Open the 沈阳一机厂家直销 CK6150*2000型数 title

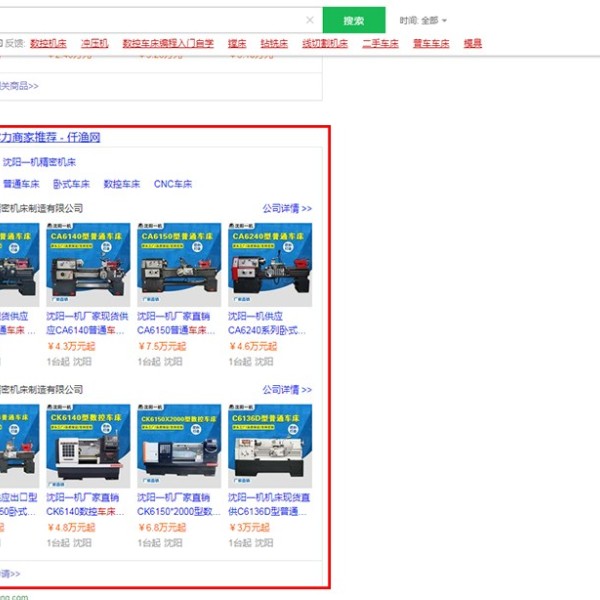click(x=179, y=504)
